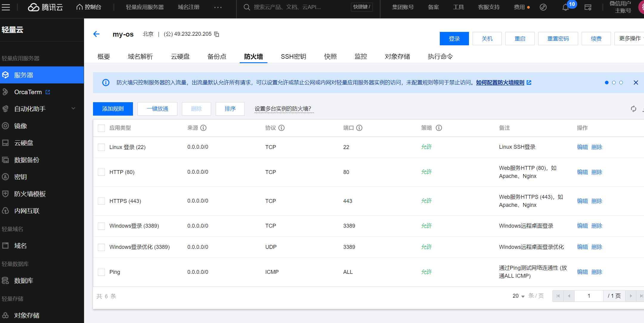Click the info icon beside 协议 column

(281, 128)
